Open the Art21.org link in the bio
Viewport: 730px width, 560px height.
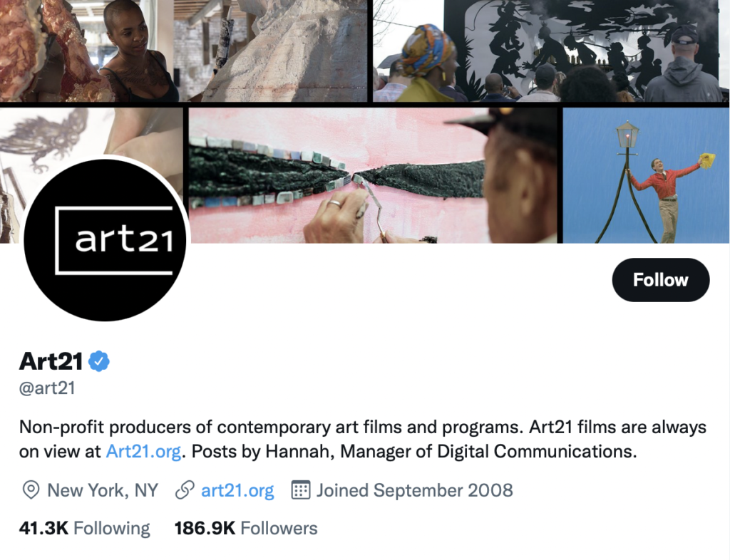pos(143,451)
